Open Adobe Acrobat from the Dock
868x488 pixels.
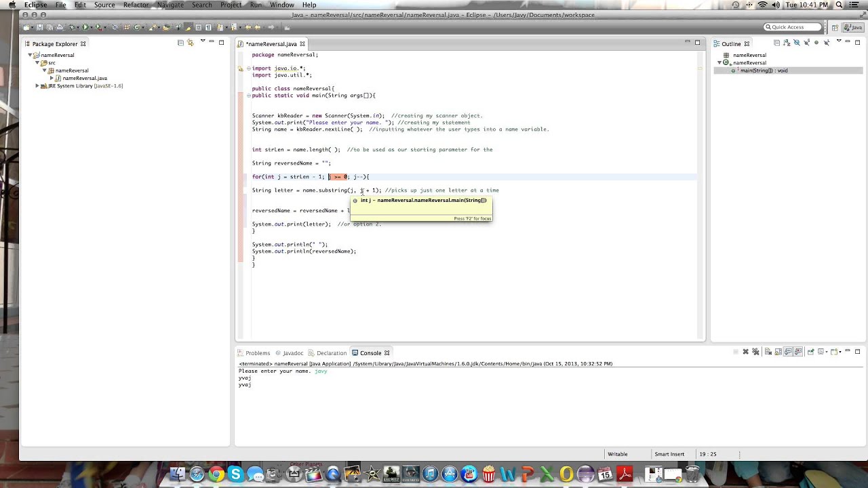pyautogui.click(x=625, y=474)
